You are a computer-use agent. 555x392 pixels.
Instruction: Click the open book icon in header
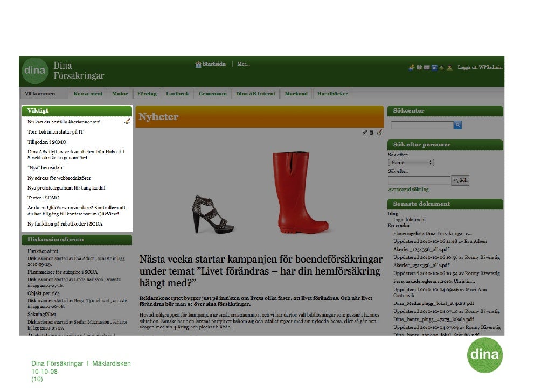pos(419,67)
